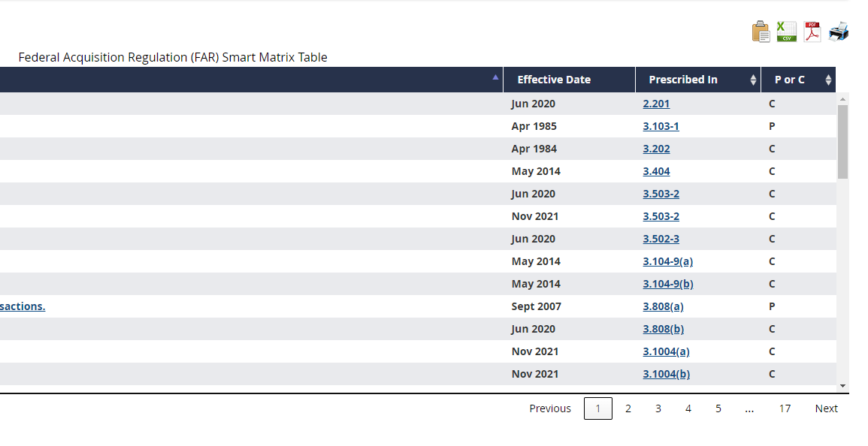Open prescribed link 3.808(a)
This screenshot has height=446, width=868.
point(663,306)
